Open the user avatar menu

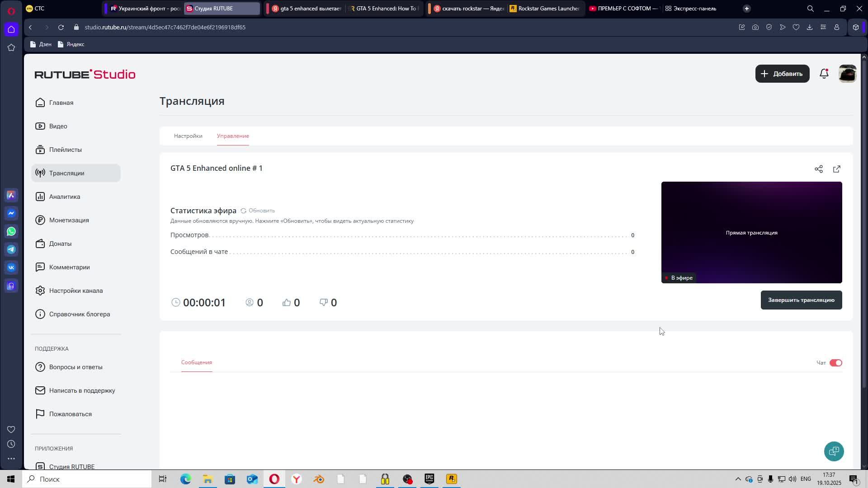[847, 74]
